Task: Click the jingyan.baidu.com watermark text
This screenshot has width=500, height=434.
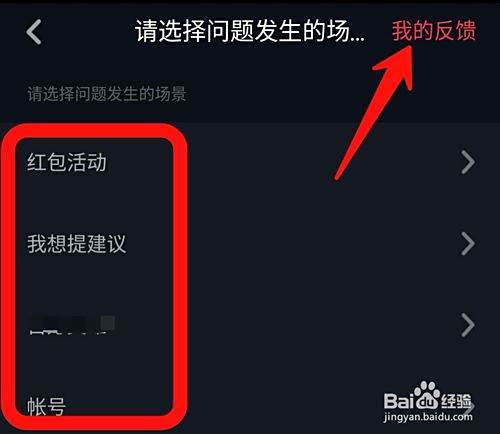Action: click(x=428, y=417)
